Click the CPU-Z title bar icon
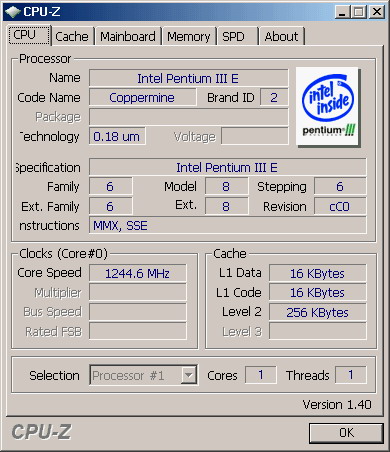The image size is (390, 452). pos(12,12)
